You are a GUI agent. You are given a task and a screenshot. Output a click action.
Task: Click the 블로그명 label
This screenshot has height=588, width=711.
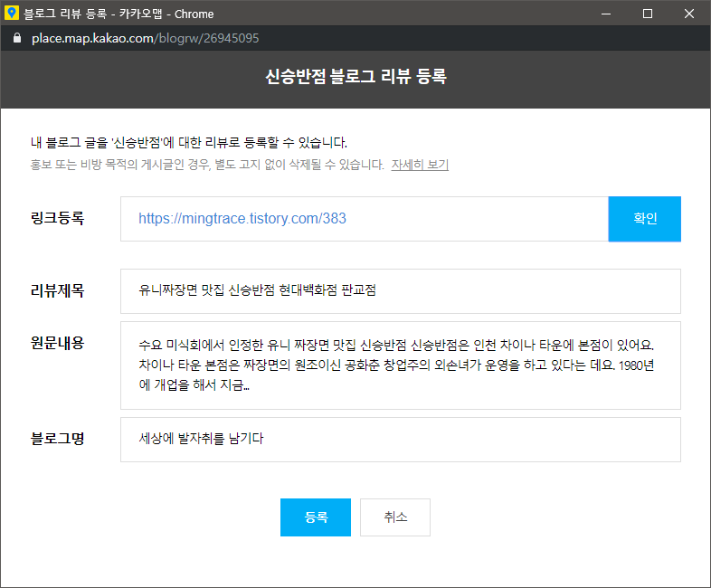57,439
